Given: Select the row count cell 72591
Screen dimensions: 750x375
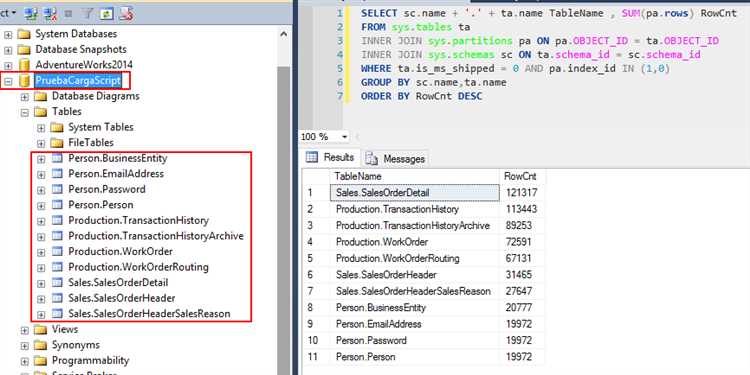Looking at the screenshot, I should (521, 242).
